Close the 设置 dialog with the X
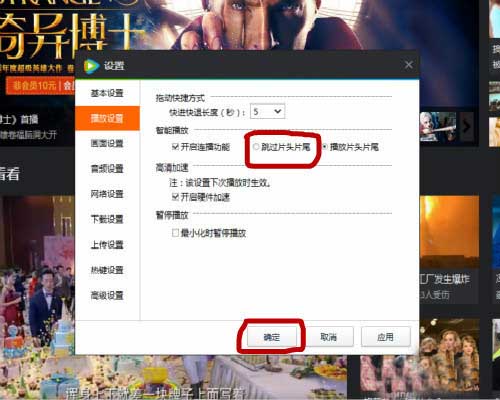The width and height of the screenshot is (500, 400). point(408,65)
